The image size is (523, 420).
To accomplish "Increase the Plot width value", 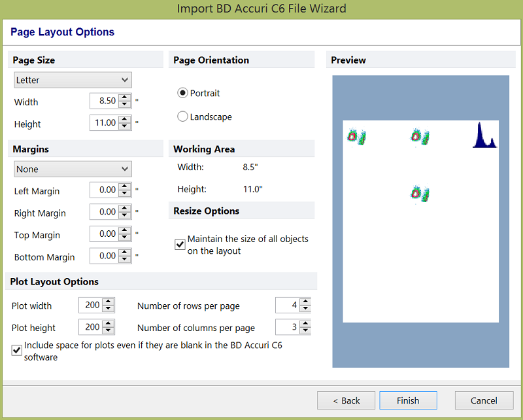I will [109, 302].
